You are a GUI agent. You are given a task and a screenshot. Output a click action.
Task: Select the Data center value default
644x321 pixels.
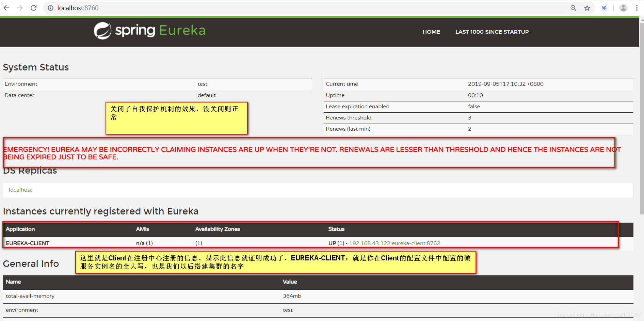[x=207, y=95]
